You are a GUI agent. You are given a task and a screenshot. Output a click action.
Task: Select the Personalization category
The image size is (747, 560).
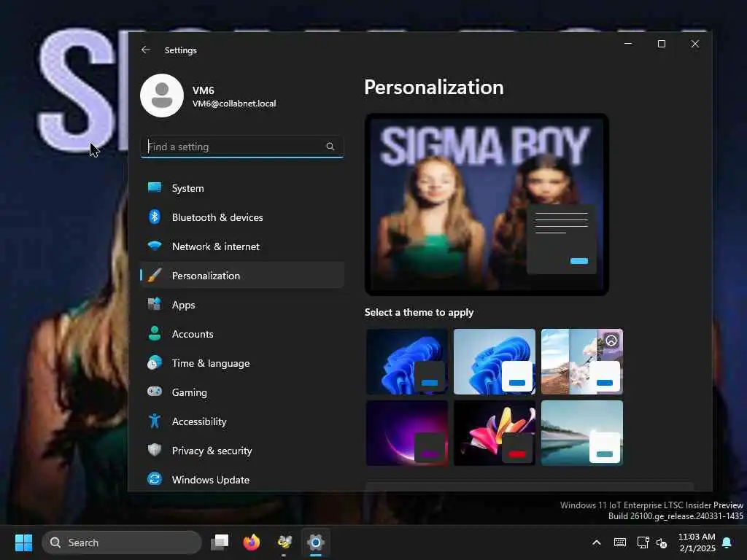pyautogui.click(x=242, y=275)
